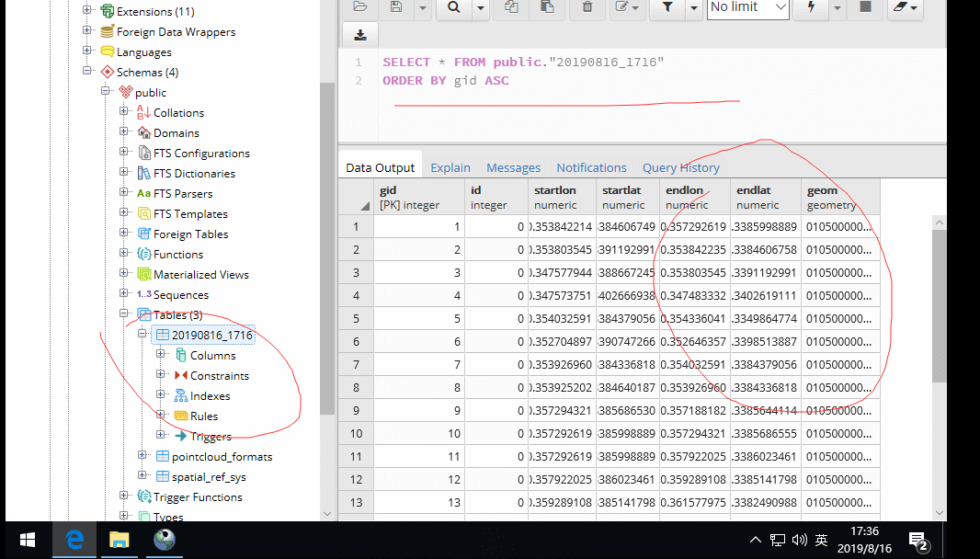The width and height of the screenshot is (980, 559).
Task: Open the eraser Clear dropdown button
Action: (906, 7)
